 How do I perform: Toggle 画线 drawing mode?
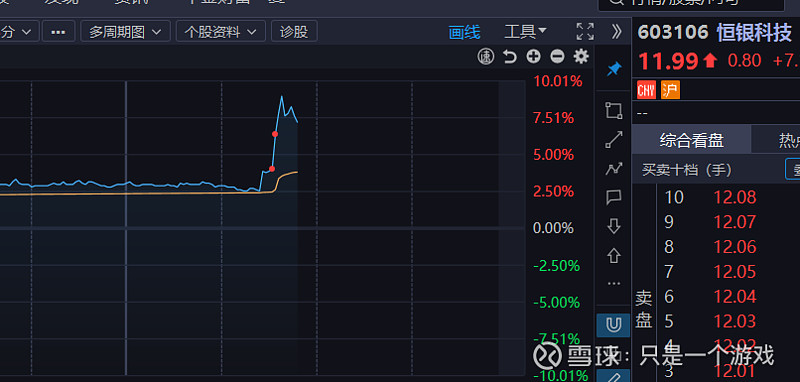click(x=464, y=32)
